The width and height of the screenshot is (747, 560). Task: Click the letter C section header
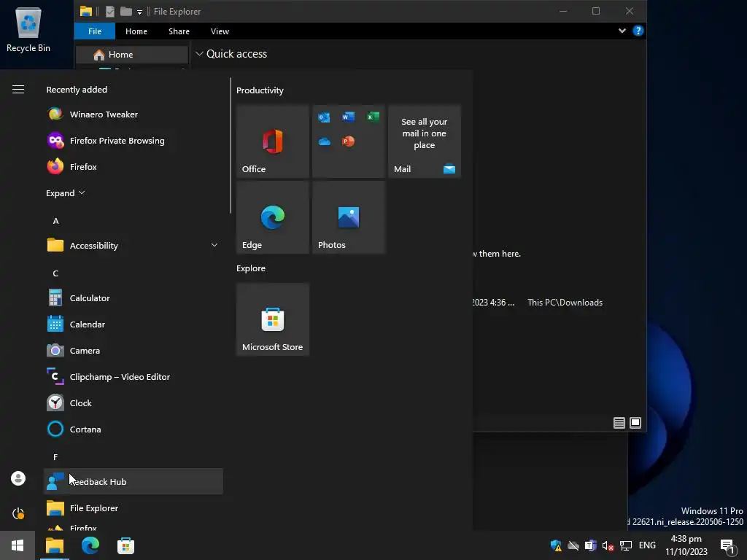point(55,273)
